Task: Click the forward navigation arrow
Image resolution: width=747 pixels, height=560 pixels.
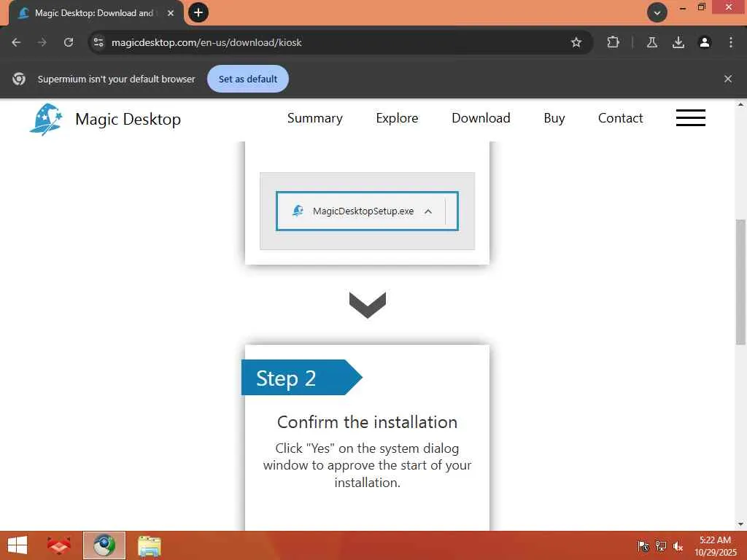Action: [42, 42]
